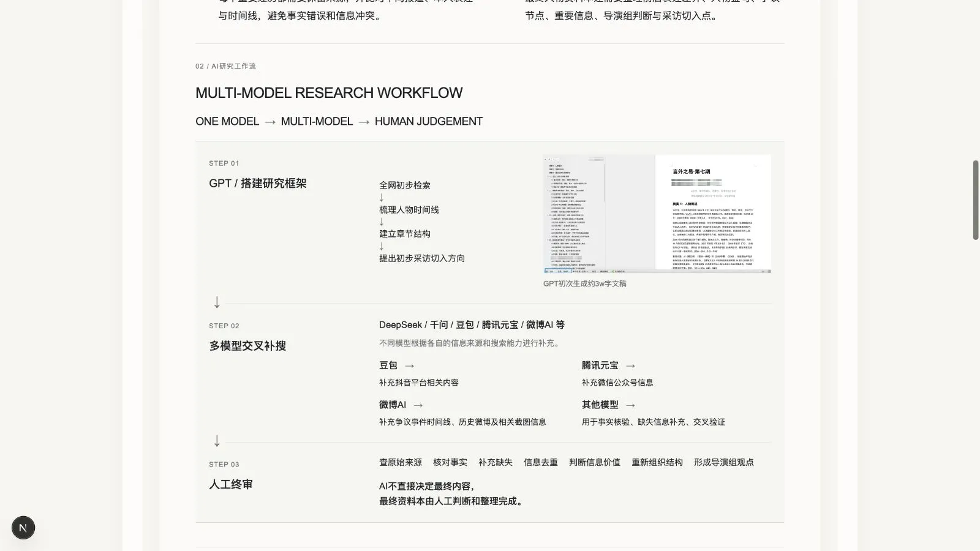Click the HUMAN JUDGEMENT text
Viewport: 980px width, 551px height.
coord(429,121)
